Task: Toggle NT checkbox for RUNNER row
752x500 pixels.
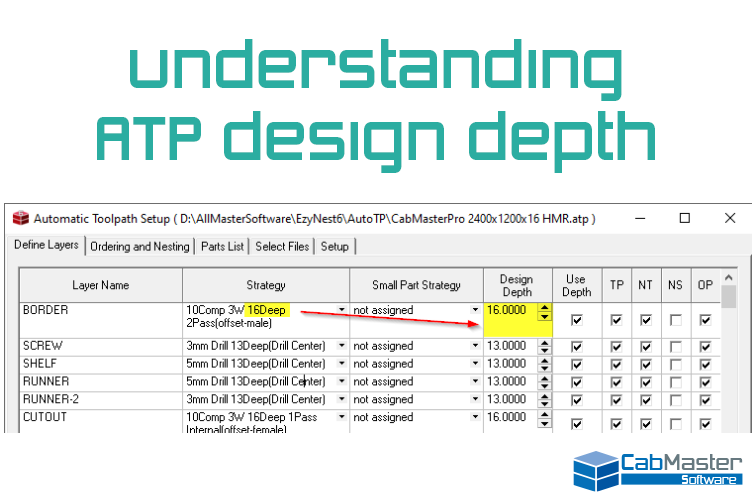Action: (x=646, y=383)
